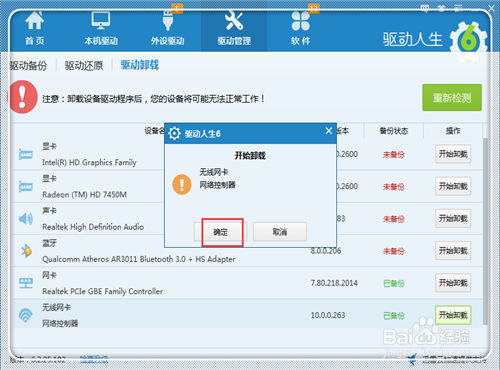Screen dimensions: 500x370
Task: Open the 首页 home tab
Action: [35, 29]
